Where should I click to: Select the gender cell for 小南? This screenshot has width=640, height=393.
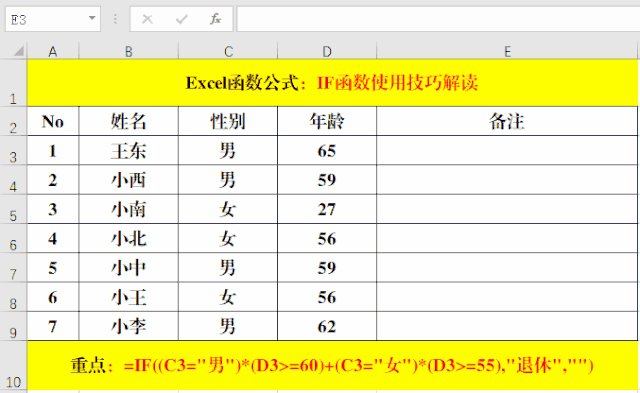[x=228, y=209]
